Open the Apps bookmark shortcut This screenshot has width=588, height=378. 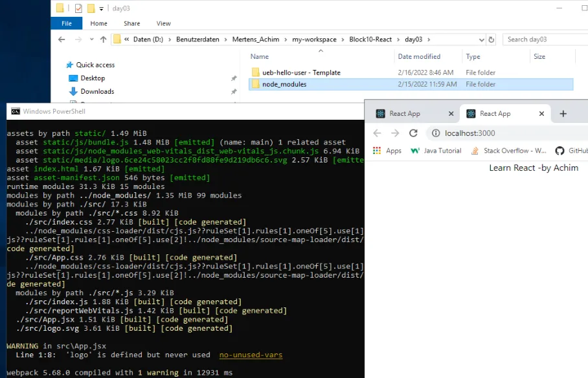coord(387,151)
